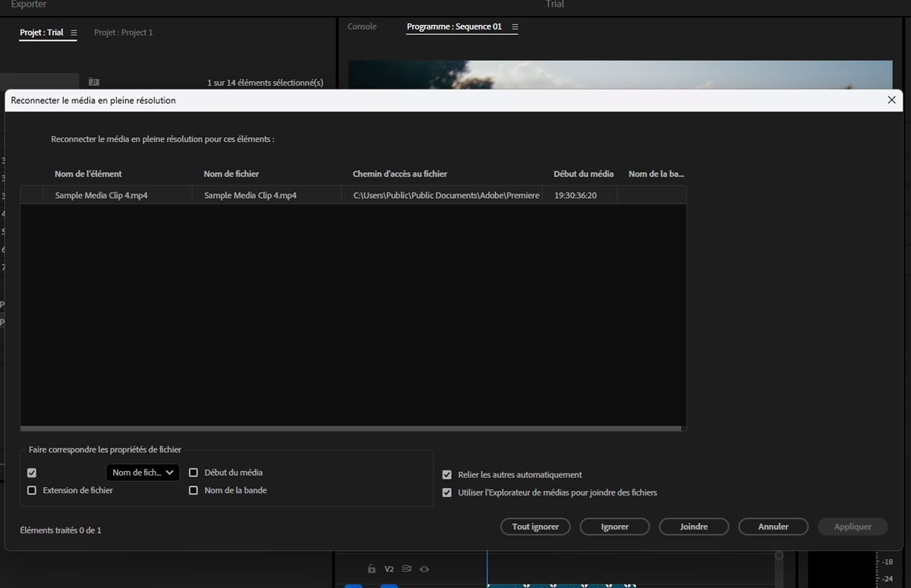Check the 'Nom de la bande' option
The image size is (911, 588).
[x=194, y=490]
